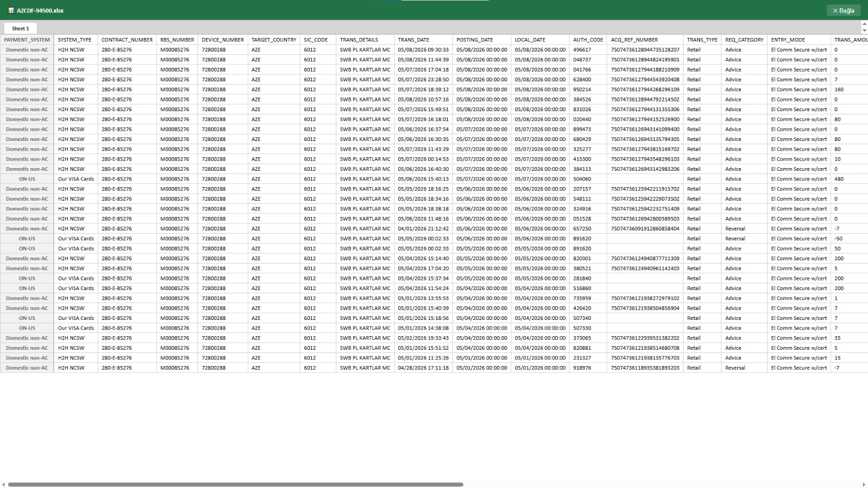This screenshot has width=868, height=488.
Task: Select auth code cell 507340
Action: coord(588,318)
